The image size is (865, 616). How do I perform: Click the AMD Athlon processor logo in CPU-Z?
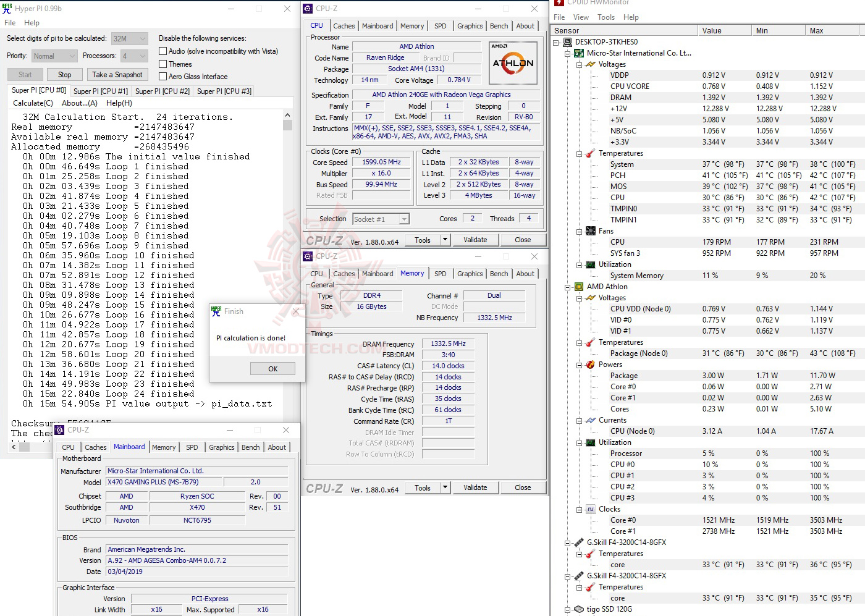[x=513, y=62]
